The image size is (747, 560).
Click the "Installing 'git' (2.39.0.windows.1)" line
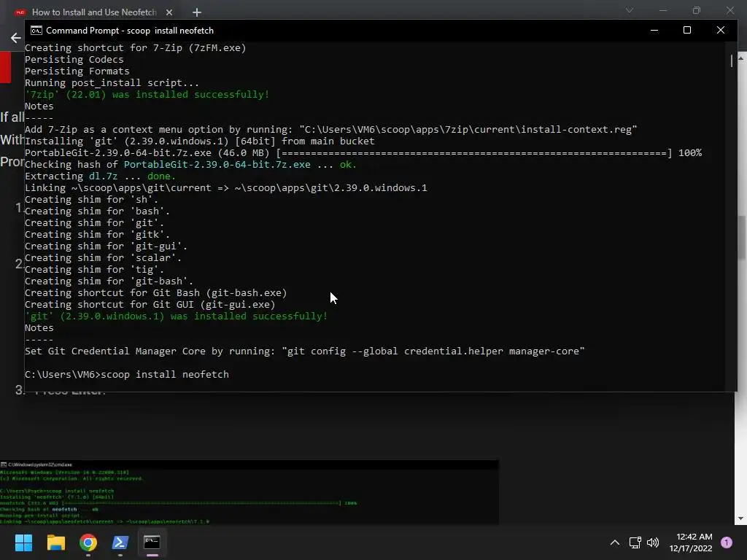click(x=200, y=141)
